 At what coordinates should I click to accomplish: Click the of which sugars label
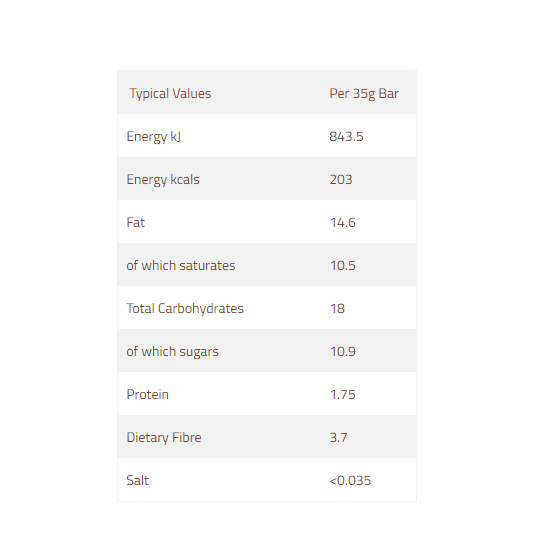172,352
